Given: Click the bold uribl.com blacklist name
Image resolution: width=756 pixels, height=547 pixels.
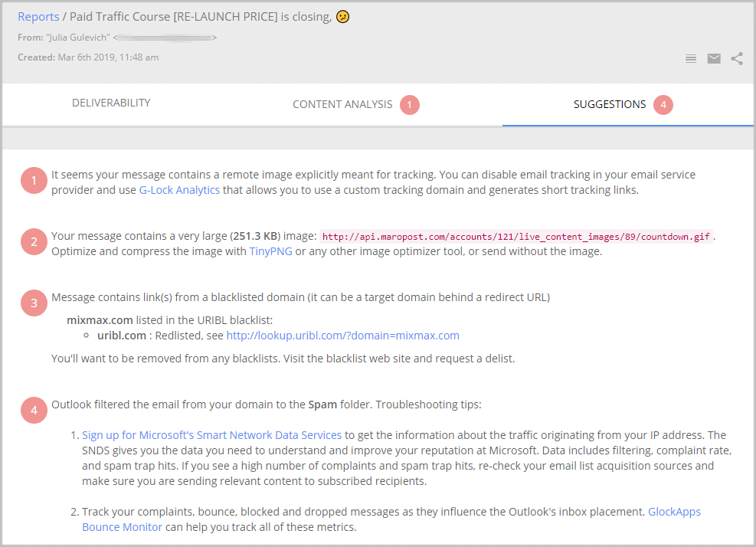Looking at the screenshot, I should (122, 336).
